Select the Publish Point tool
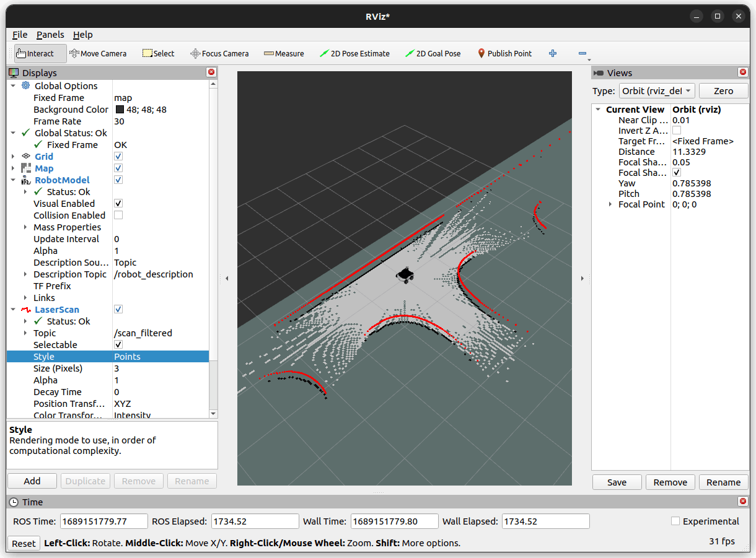 (504, 54)
